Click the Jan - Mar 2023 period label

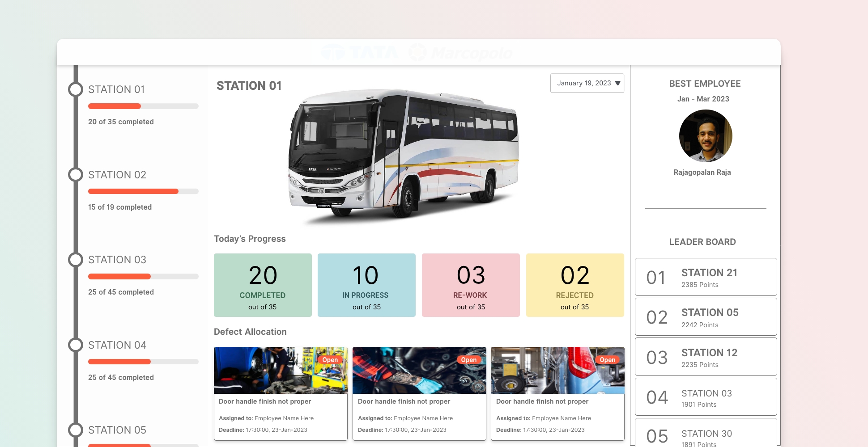pyautogui.click(x=703, y=99)
